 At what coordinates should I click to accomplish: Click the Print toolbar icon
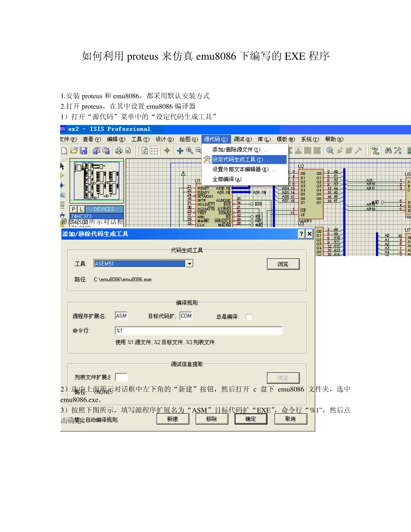119,151
